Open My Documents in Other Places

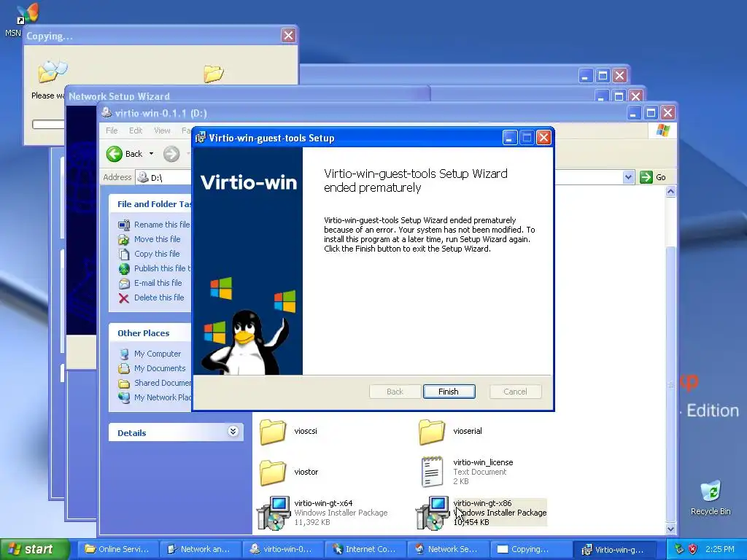[x=160, y=368]
